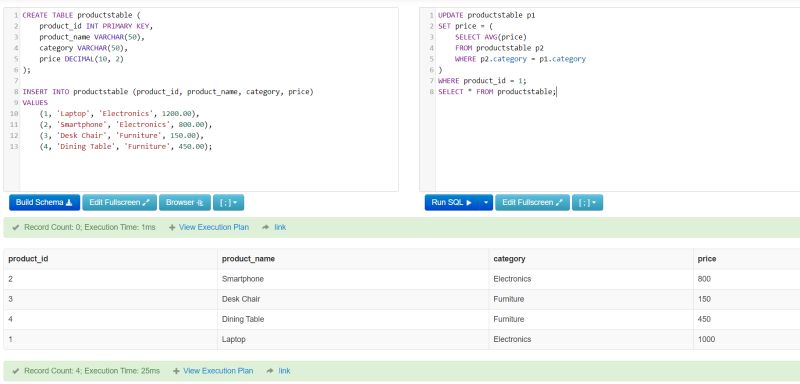Click success checkmark beside Record Count 0

[x=16, y=227]
